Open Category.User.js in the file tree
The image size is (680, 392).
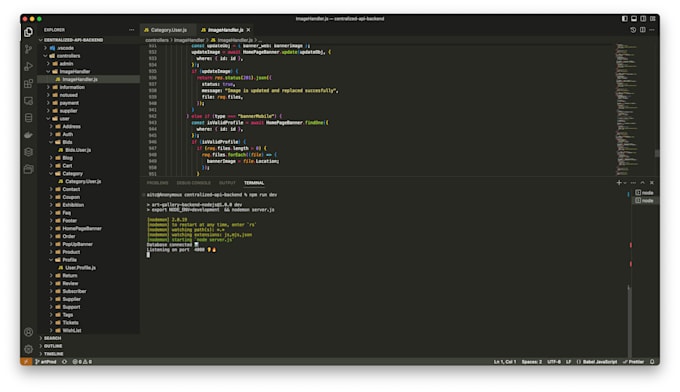click(88, 181)
